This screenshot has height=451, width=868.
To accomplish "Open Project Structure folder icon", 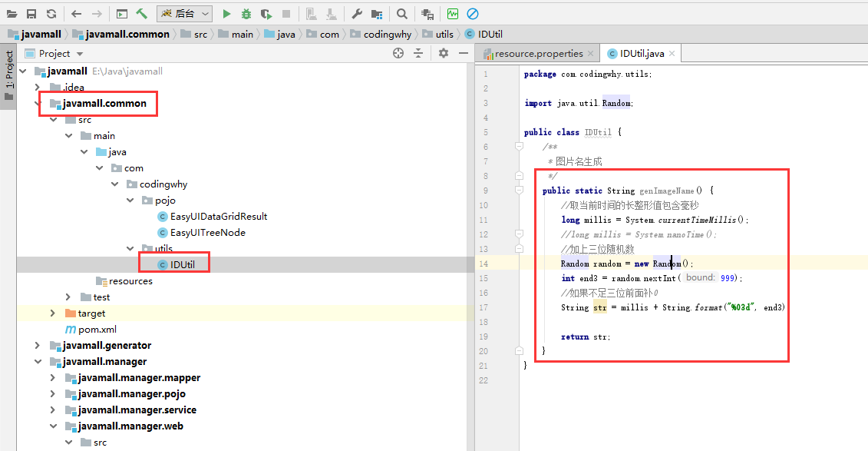I will (x=376, y=14).
